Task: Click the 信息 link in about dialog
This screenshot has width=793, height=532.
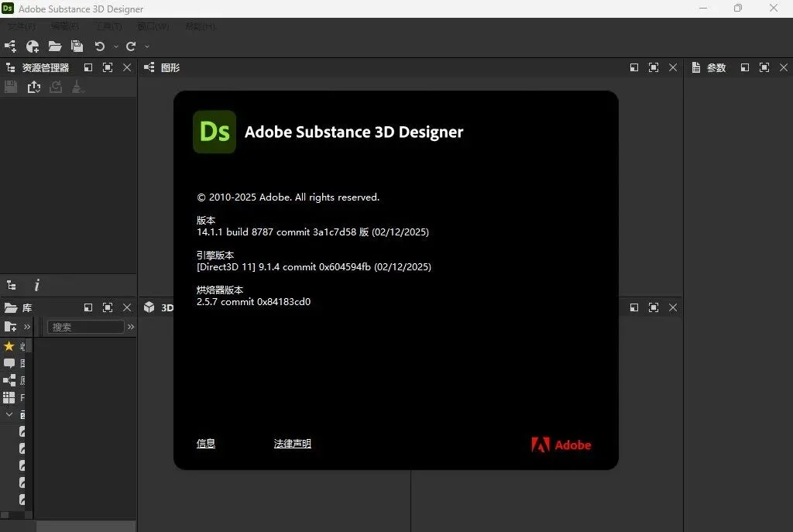Action: tap(206, 444)
